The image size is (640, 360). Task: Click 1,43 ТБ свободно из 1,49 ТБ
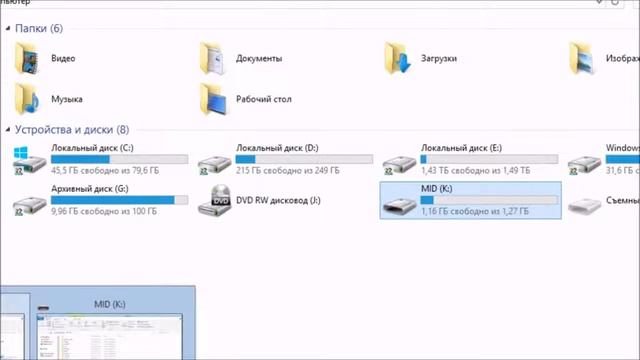tap(476, 170)
